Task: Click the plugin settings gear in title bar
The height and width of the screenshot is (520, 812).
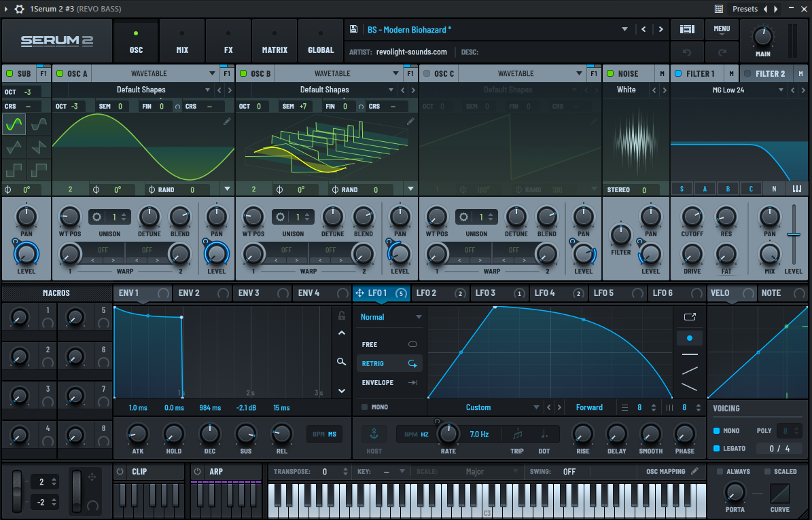Action: point(19,9)
